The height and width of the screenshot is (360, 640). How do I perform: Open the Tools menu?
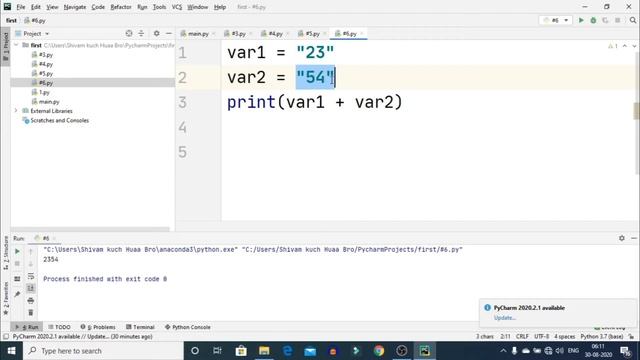tap(159, 7)
